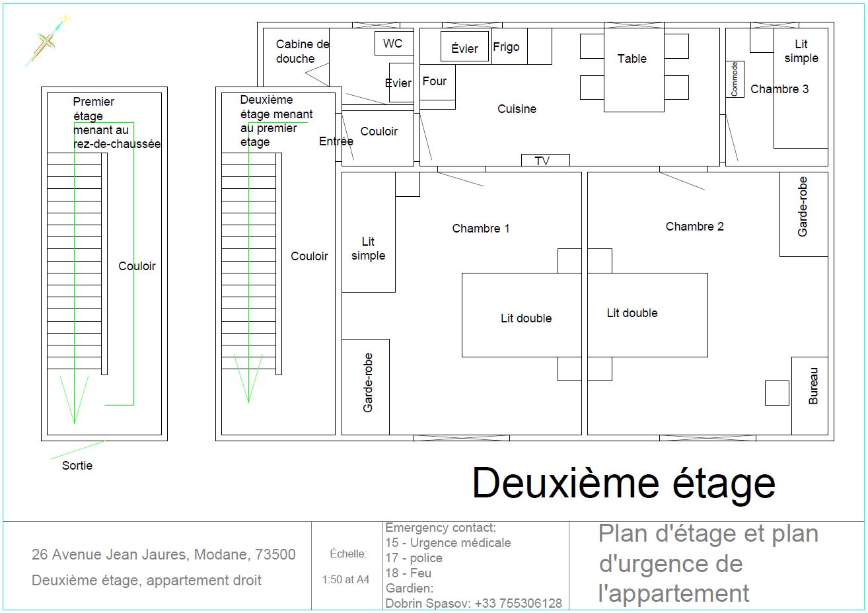
Task: Select the 'Sortie' exit label
Action: click(77, 466)
